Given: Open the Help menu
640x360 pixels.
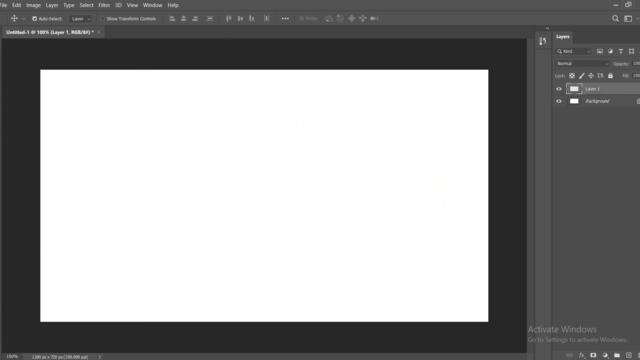Looking at the screenshot, I should coord(173,5).
